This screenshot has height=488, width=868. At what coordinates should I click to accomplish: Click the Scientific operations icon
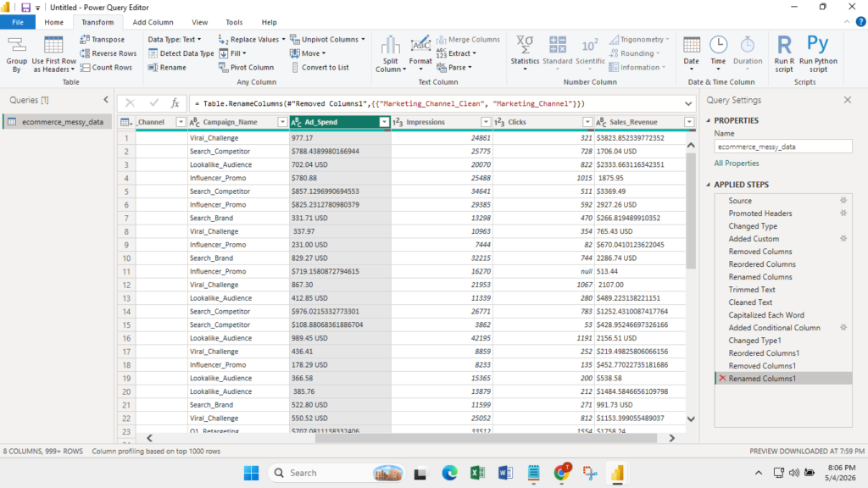pos(590,54)
